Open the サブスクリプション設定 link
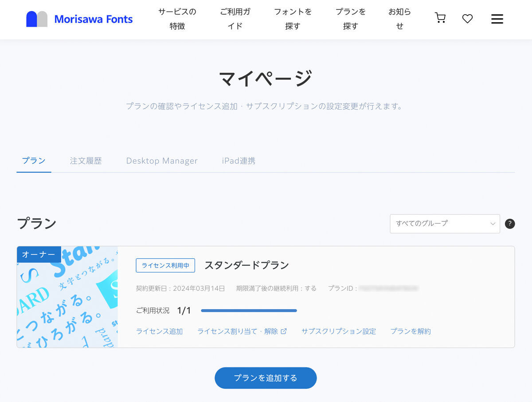This screenshot has height=402, width=532. (339, 331)
